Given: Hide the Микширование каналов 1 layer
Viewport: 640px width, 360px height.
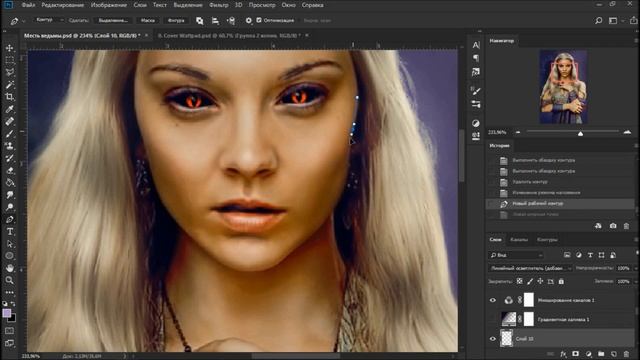Looking at the screenshot, I should pyautogui.click(x=493, y=300).
